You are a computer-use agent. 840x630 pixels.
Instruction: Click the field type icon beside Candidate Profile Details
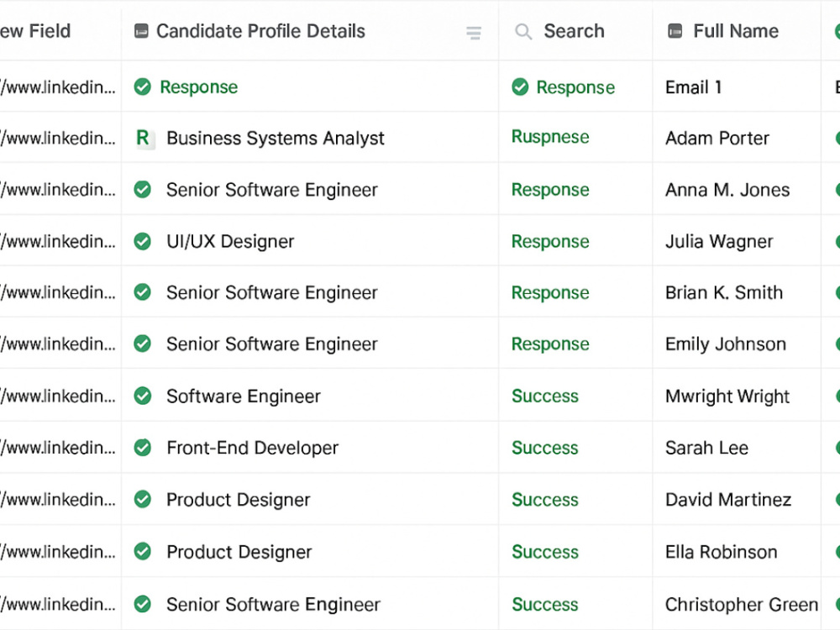pos(141,31)
